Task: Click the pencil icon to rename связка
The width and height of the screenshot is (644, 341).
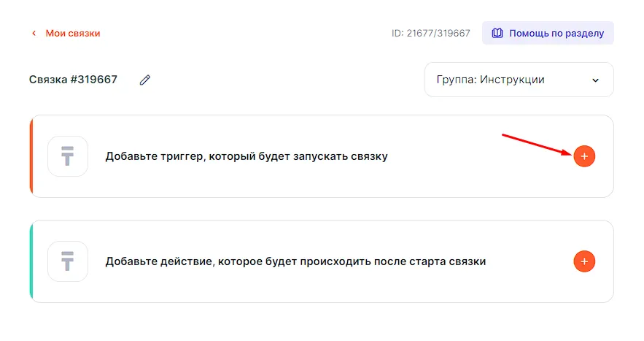Action: click(x=144, y=80)
